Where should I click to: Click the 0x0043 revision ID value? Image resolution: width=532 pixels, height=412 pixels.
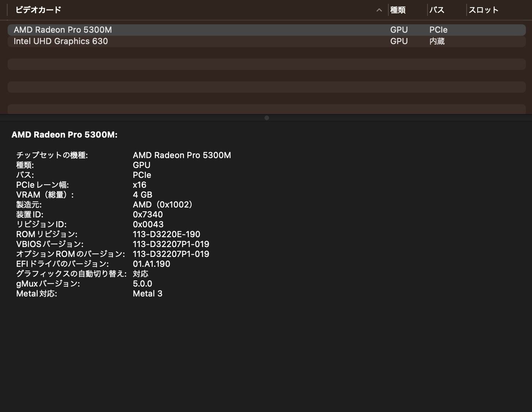click(148, 225)
